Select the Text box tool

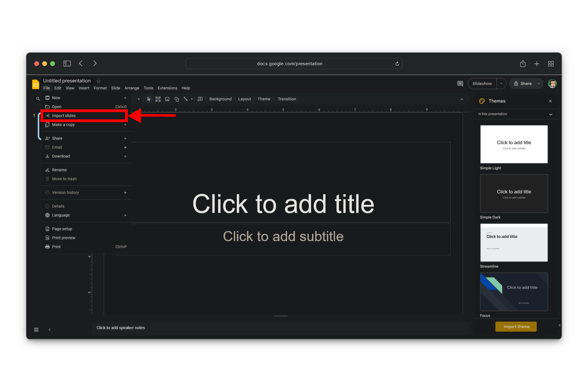point(158,99)
